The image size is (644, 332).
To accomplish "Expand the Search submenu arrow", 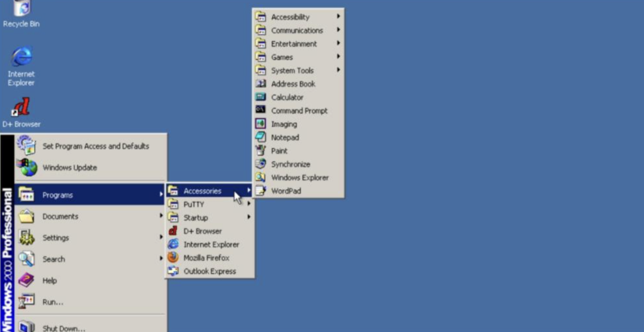I will point(161,259).
